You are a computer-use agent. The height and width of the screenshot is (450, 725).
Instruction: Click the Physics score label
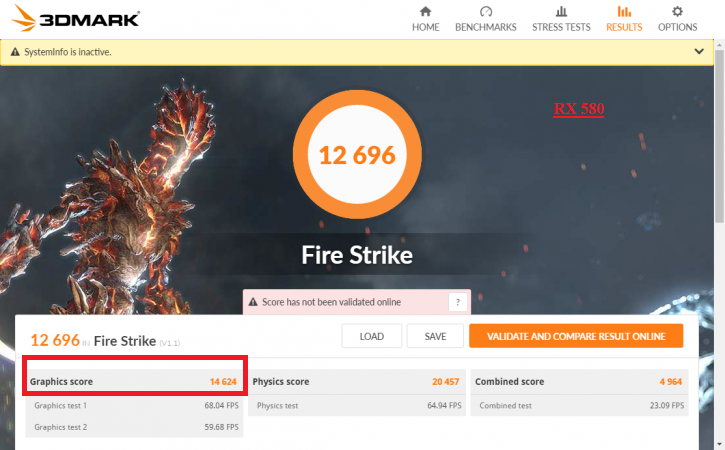click(x=281, y=382)
